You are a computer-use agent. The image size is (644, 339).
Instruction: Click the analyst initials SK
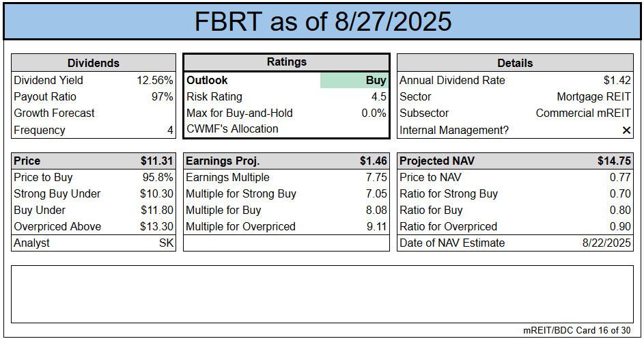(x=166, y=243)
